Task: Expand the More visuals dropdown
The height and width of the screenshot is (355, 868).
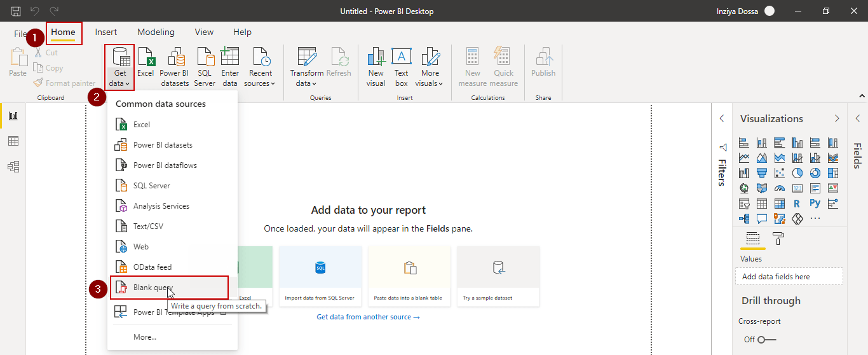Action: pos(430,67)
